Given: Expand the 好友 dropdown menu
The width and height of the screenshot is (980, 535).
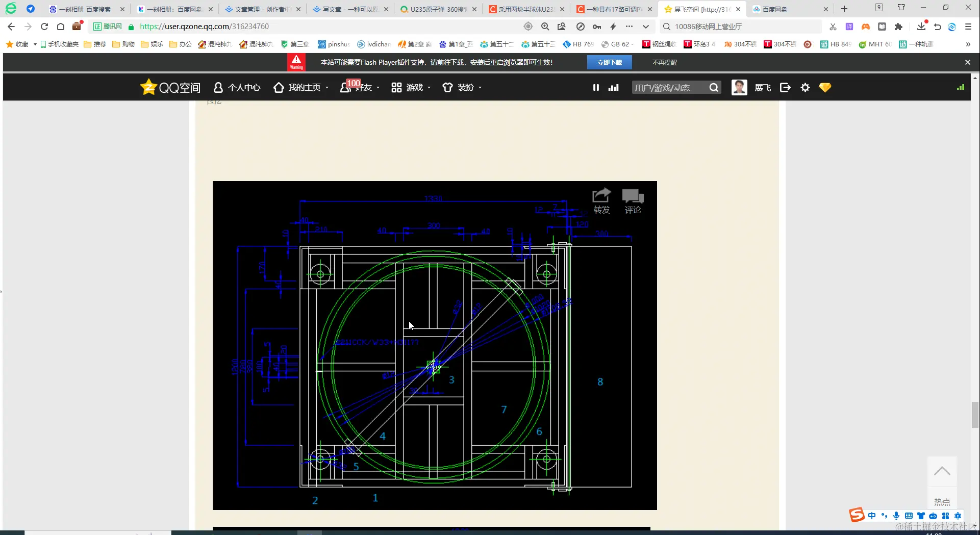Looking at the screenshot, I should (378, 88).
